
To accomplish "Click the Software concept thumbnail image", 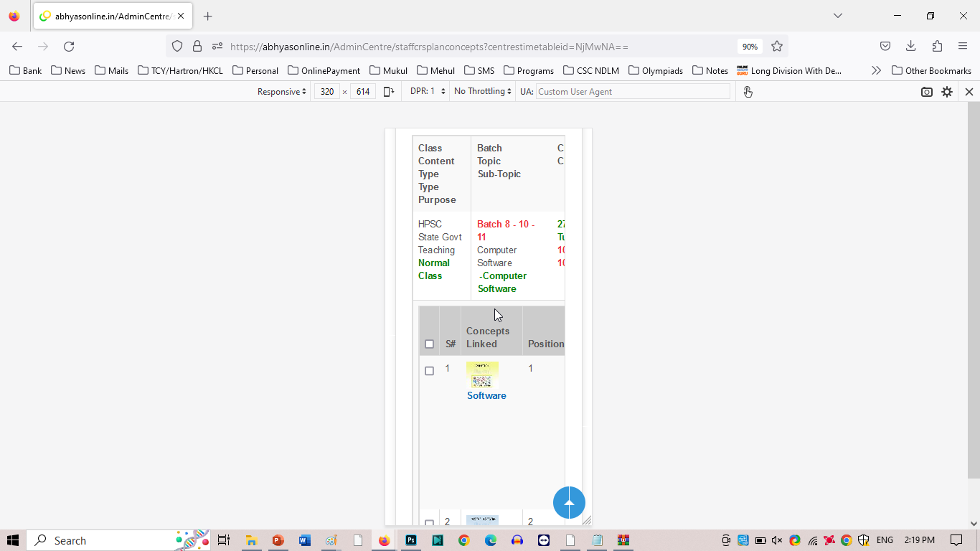I will [482, 375].
